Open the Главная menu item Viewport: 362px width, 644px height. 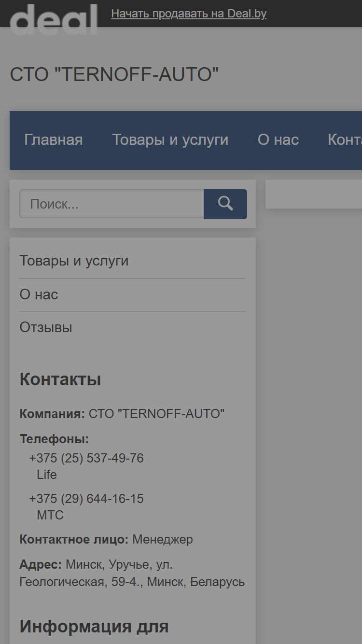click(x=54, y=140)
